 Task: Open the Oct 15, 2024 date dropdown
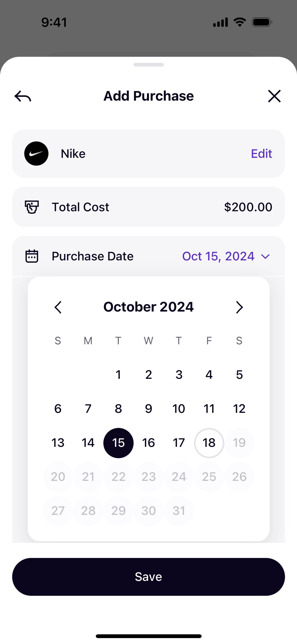[226, 256]
